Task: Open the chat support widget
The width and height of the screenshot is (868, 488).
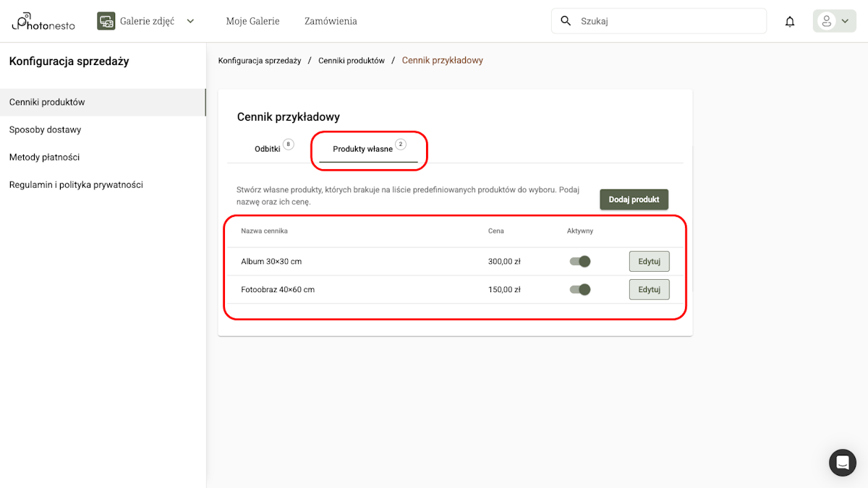Action: [842, 462]
